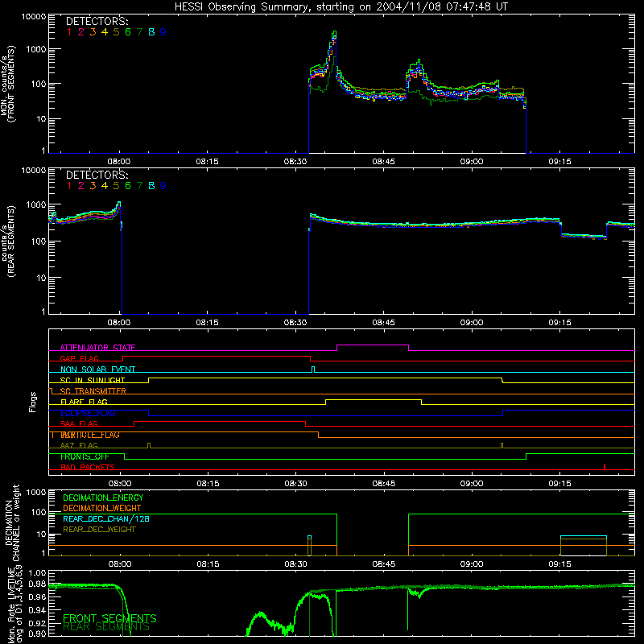
Task: Click the GAP_FLAG label in Flags panel
Action: [x=79, y=358]
